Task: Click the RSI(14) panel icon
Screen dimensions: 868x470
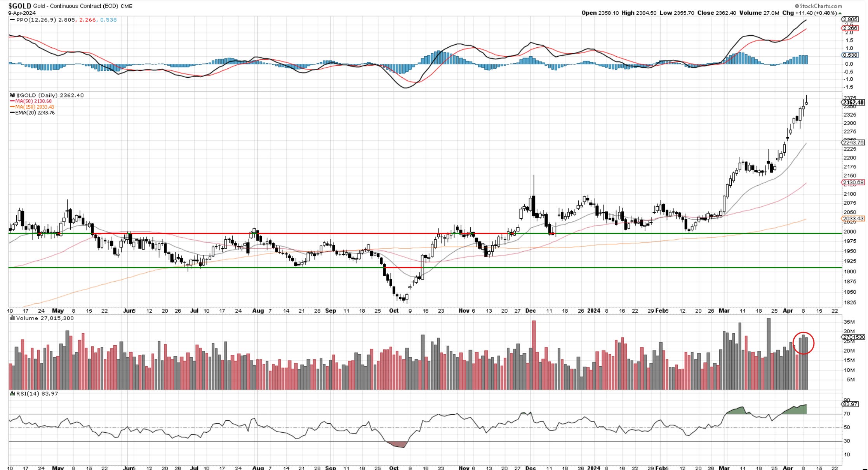Action: click(x=12, y=393)
